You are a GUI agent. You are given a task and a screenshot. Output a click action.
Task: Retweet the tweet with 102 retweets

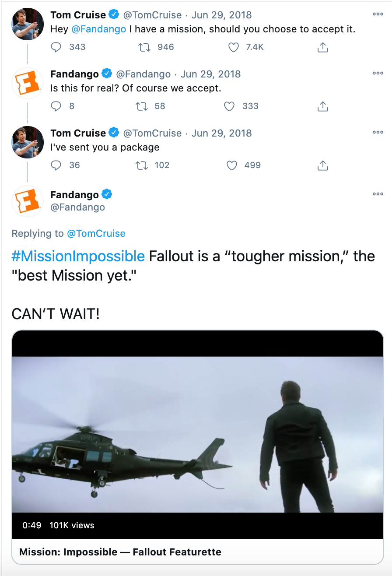(142, 165)
